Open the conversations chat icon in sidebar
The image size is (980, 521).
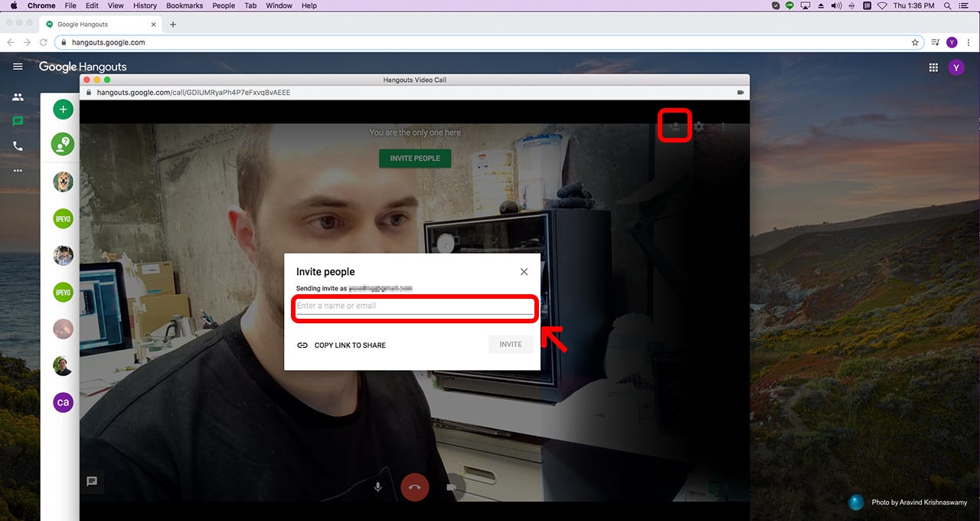click(18, 121)
